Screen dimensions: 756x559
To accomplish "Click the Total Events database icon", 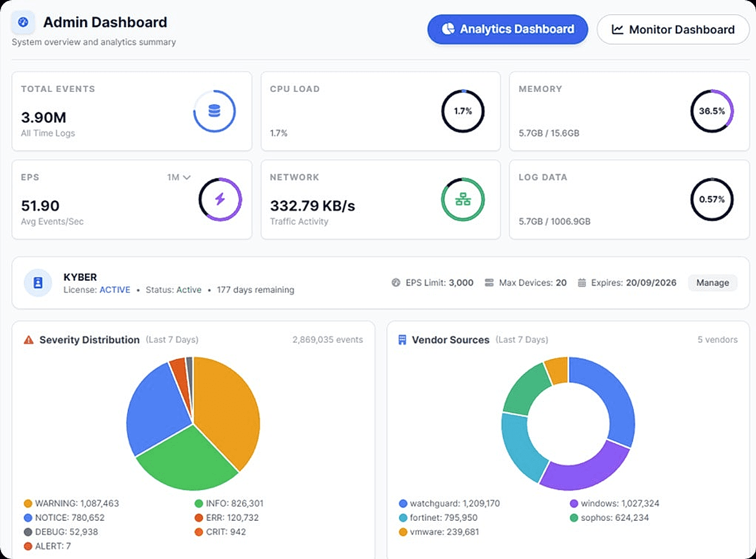I will [214, 111].
